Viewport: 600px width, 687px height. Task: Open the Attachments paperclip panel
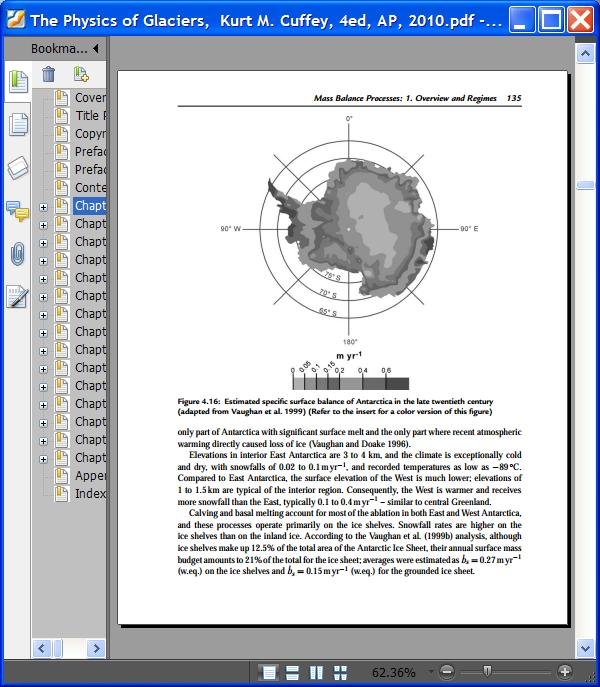18,254
